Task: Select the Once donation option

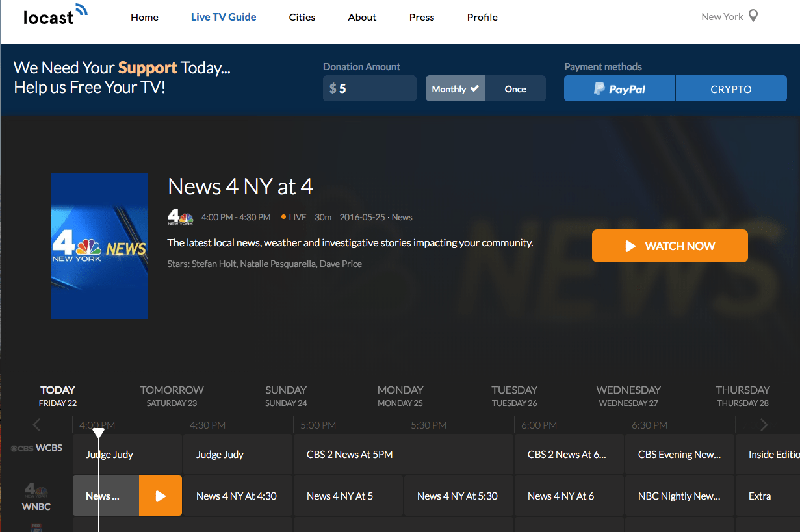Action: tap(515, 89)
